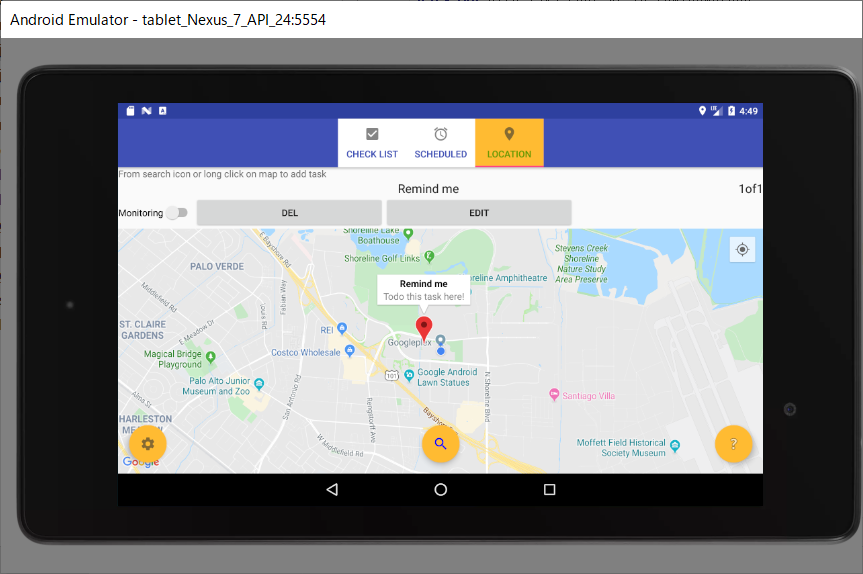Open the CHECK LIST tab
Viewport: 863px width, 574px height.
[372, 143]
